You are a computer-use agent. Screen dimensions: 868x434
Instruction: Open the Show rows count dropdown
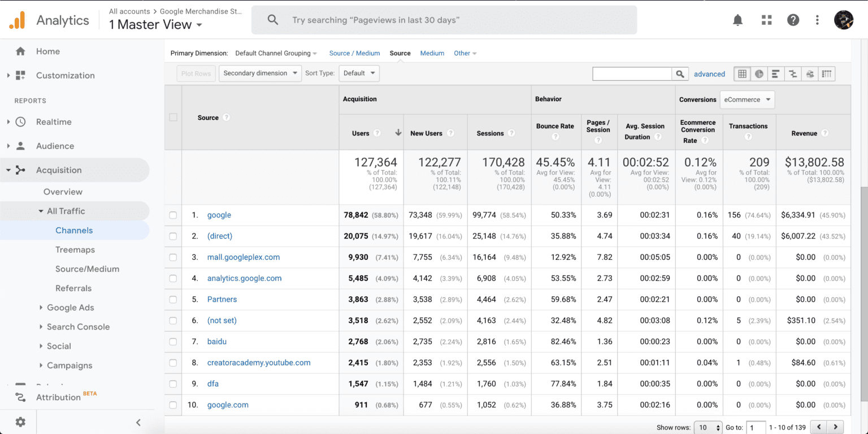point(708,428)
